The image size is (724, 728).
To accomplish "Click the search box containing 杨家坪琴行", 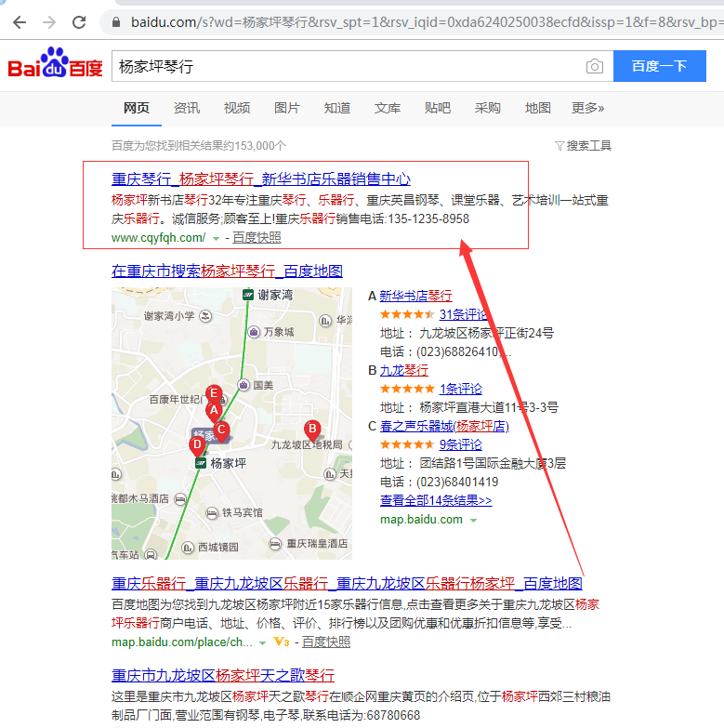I will click(344, 66).
